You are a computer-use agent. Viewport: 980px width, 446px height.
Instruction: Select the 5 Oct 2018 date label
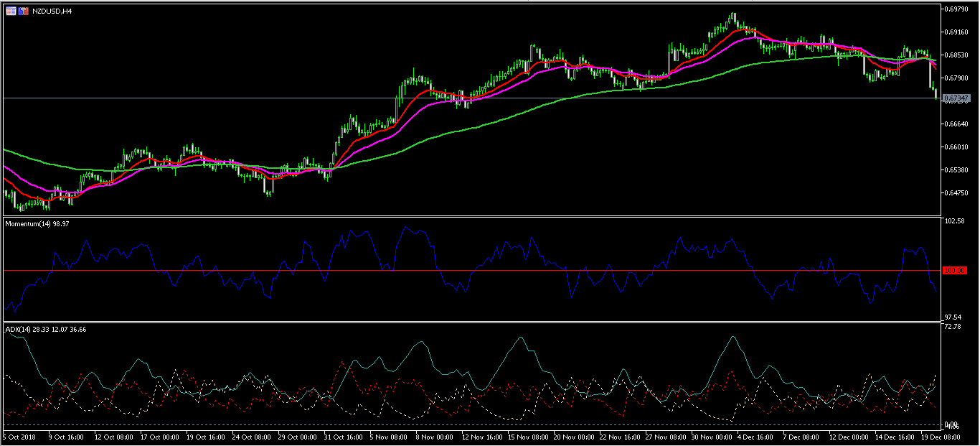click(20, 437)
